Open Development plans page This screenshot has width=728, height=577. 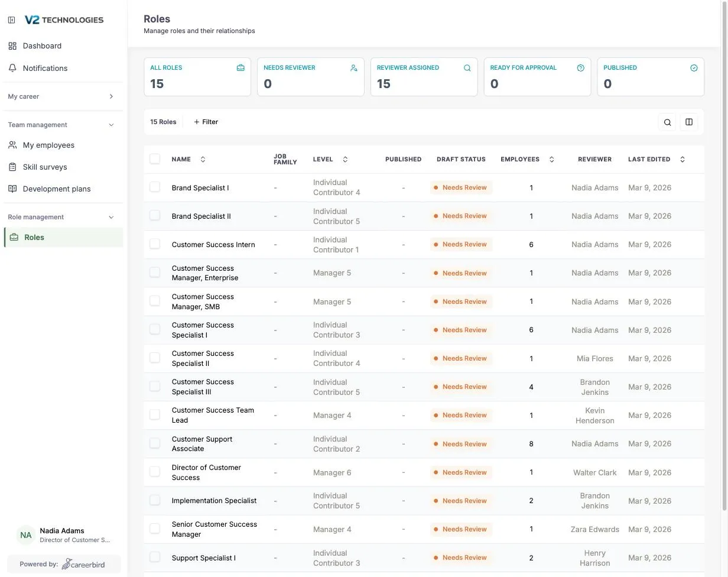pos(57,189)
